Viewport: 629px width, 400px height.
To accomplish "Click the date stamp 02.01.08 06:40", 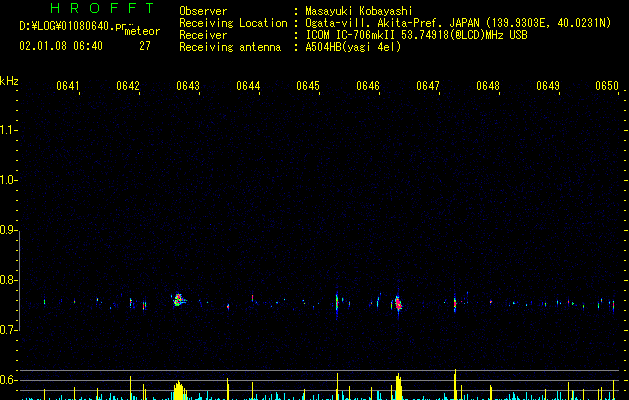I will coord(61,45).
